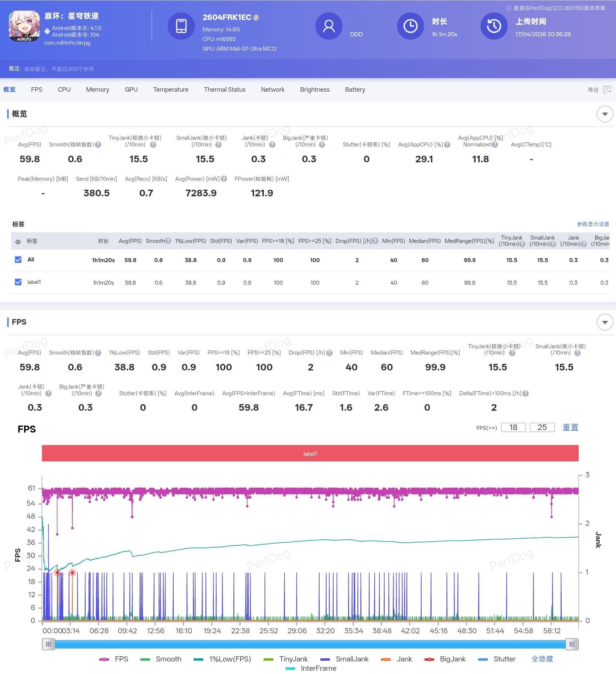Click help icon next to Drop(FPS) [/h] in FPS section
Viewport: 616px width, 674px height.
[329, 353]
